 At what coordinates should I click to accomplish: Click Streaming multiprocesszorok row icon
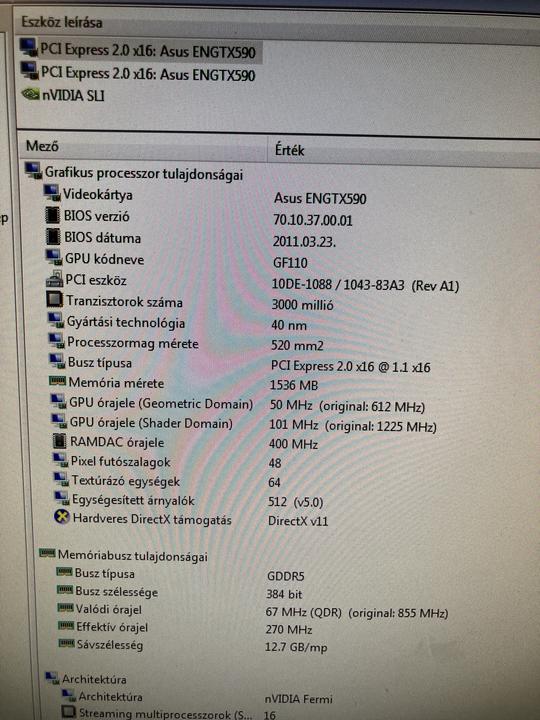tap(69, 713)
